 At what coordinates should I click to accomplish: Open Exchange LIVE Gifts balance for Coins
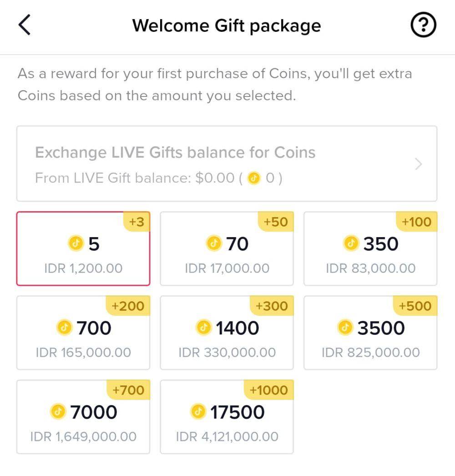click(227, 164)
